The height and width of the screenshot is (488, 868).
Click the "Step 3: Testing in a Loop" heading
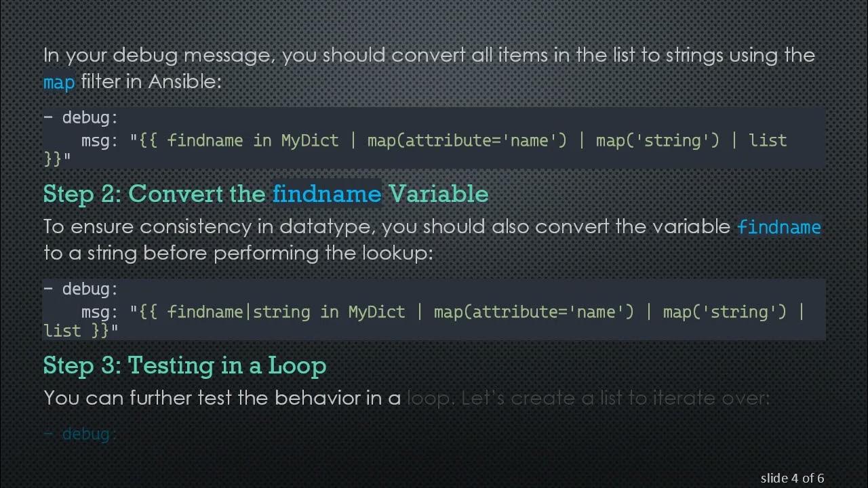coord(184,366)
